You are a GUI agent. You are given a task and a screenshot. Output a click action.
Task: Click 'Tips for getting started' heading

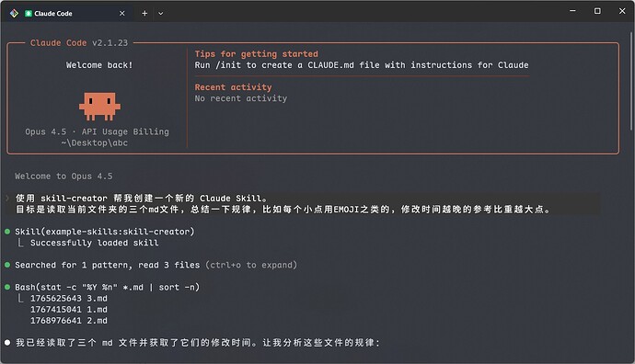[257, 54]
